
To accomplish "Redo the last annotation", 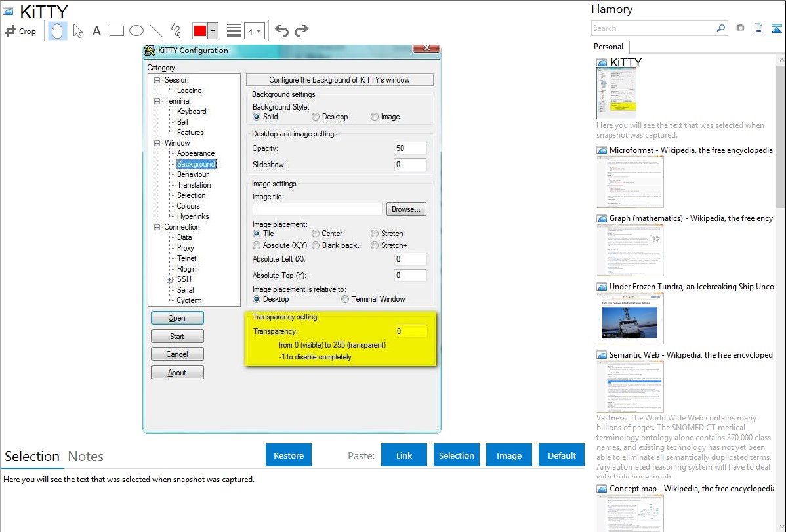I will click(x=301, y=31).
